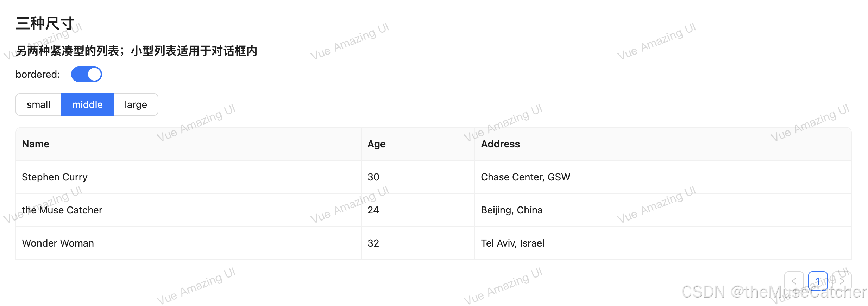Click the Age column header
868x306 pixels.
376,144
